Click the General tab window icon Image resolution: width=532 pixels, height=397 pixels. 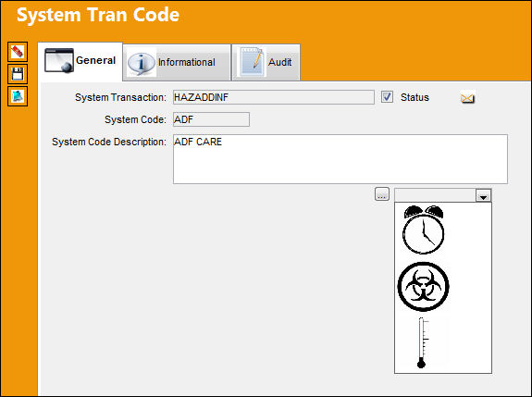[x=59, y=60]
